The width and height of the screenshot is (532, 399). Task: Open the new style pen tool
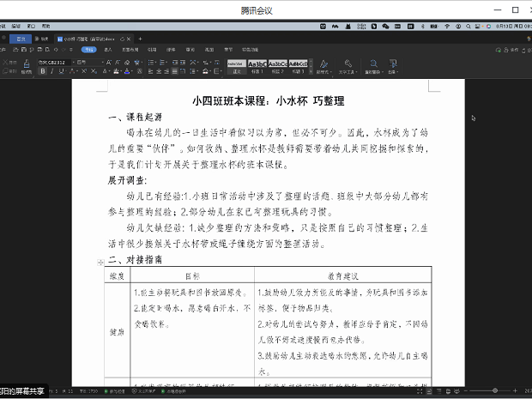pyautogui.click(x=323, y=67)
